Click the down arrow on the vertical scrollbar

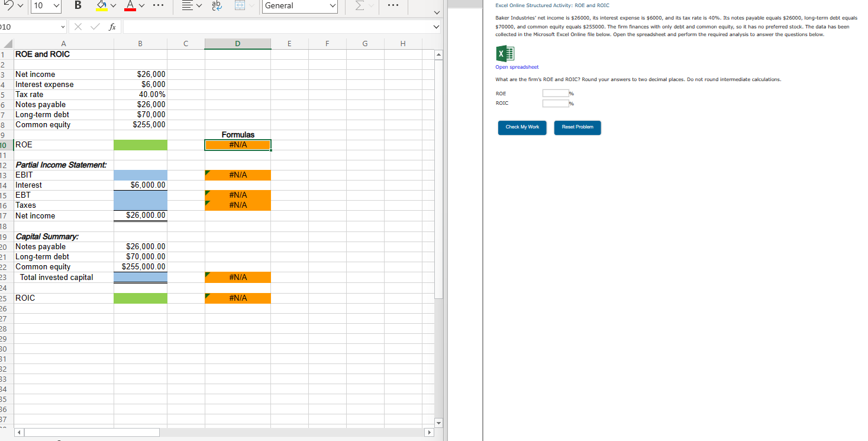[x=438, y=423]
